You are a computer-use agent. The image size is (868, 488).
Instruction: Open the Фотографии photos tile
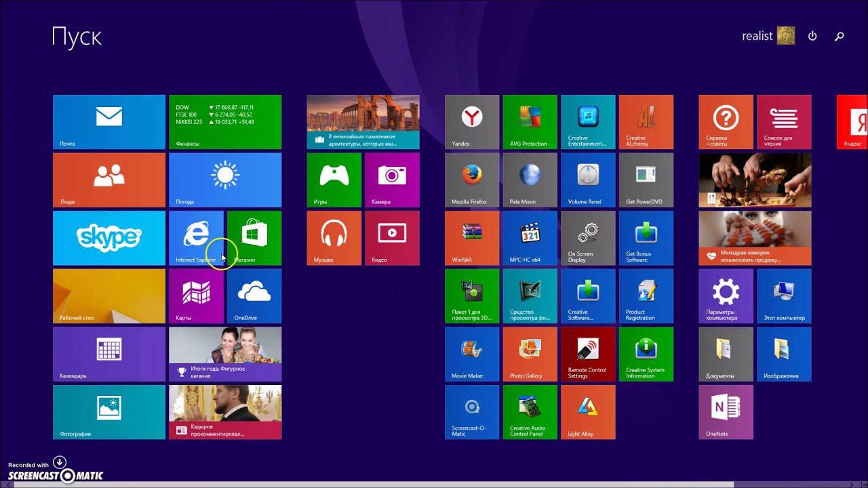(x=109, y=412)
